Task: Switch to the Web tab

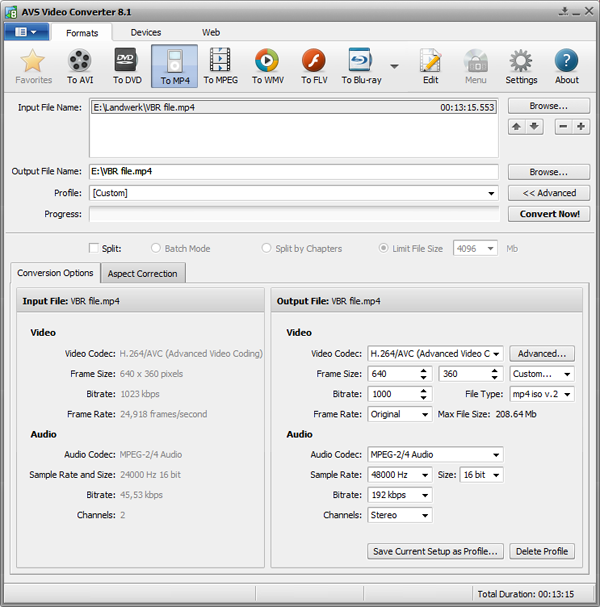Action: coord(211,33)
